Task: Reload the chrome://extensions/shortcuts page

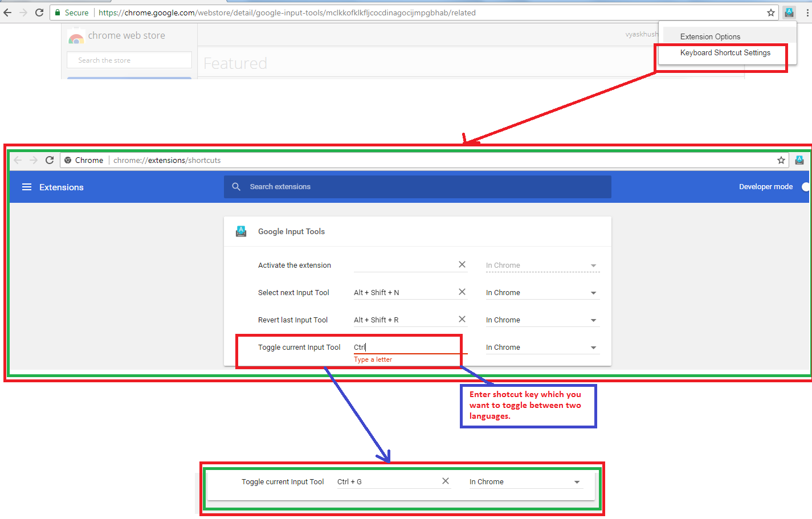Action: pos(50,160)
